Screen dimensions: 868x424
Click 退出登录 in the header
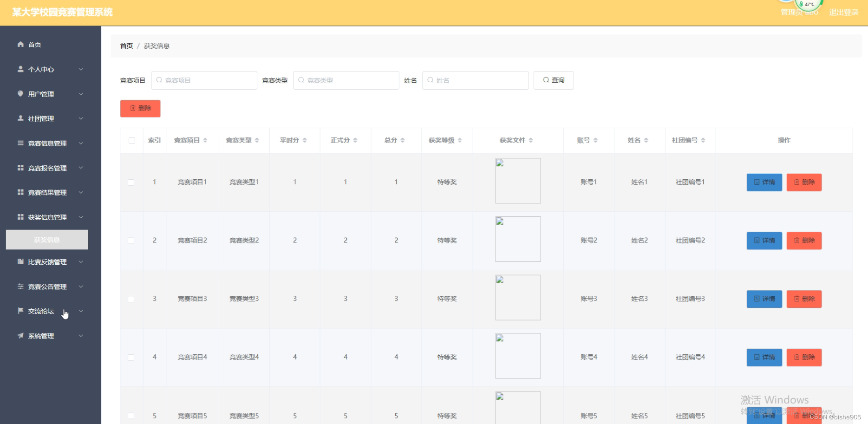844,13
